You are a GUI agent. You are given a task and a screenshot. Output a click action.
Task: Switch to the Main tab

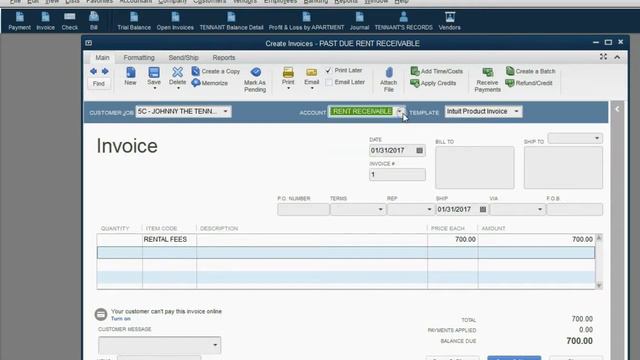pyautogui.click(x=102, y=58)
